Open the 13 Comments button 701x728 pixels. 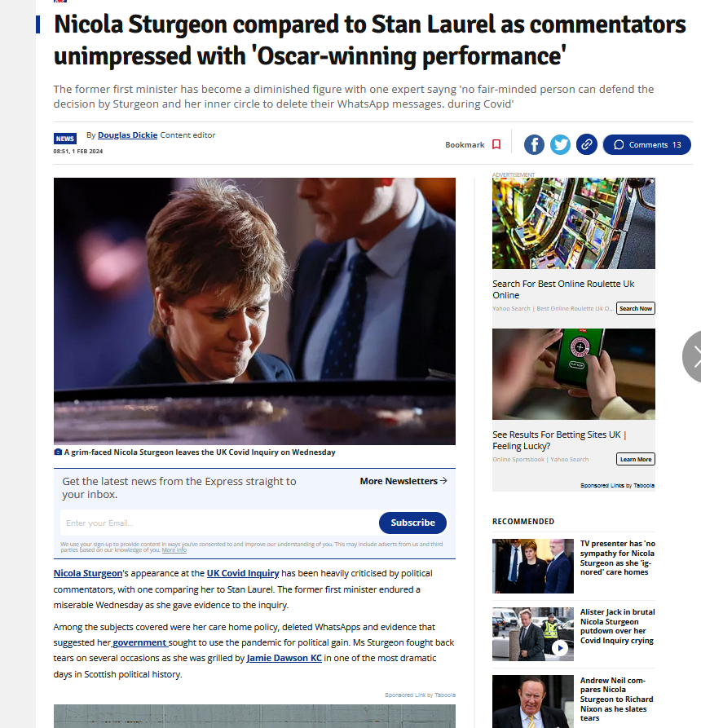(x=646, y=145)
